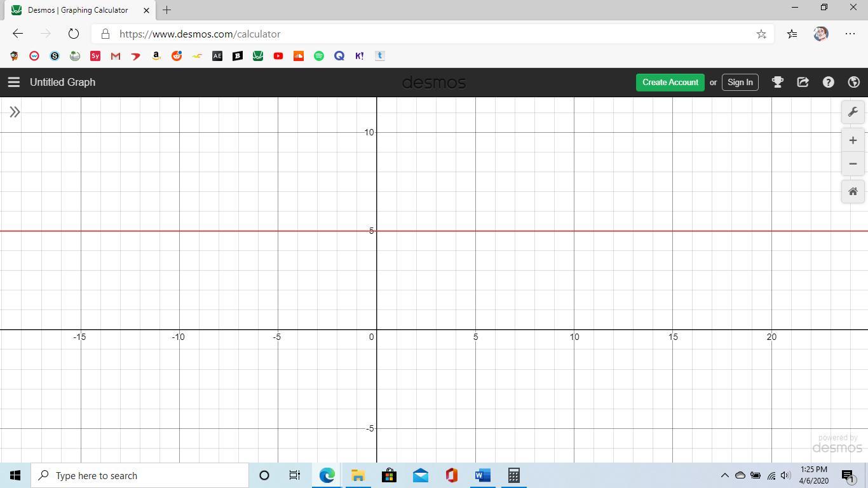Select the Desmos Graphing Calculator tab
The height and width of the screenshot is (488, 868).
click(79, 10)
